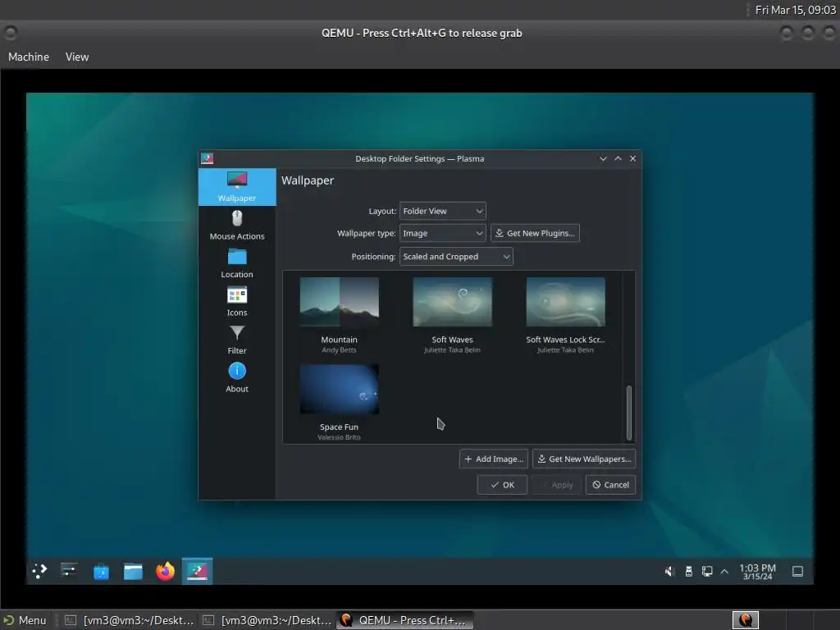
Task: Click the QEMU icon in the host tray
Action: click(x=745, y=620)
